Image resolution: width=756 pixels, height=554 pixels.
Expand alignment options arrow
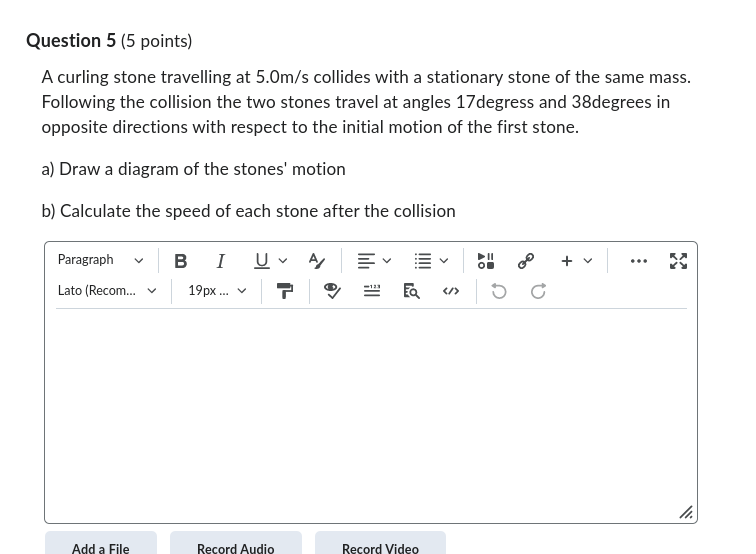[387, 261]
